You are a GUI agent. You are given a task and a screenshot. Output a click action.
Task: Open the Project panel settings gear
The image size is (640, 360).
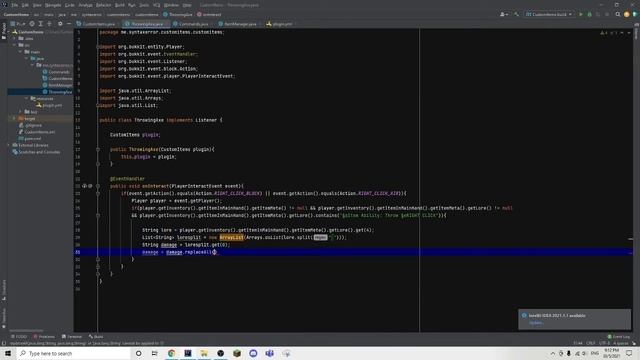[60, 24]
